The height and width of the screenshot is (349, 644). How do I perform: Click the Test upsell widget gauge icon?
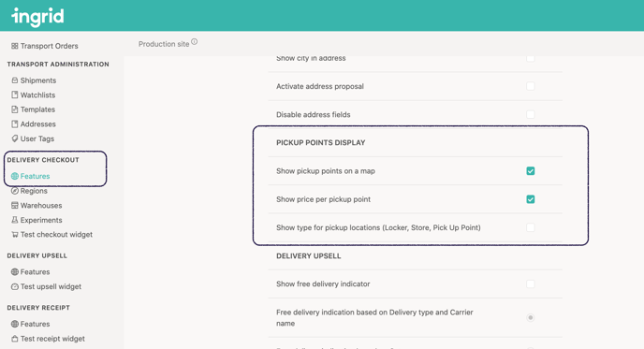15,286
